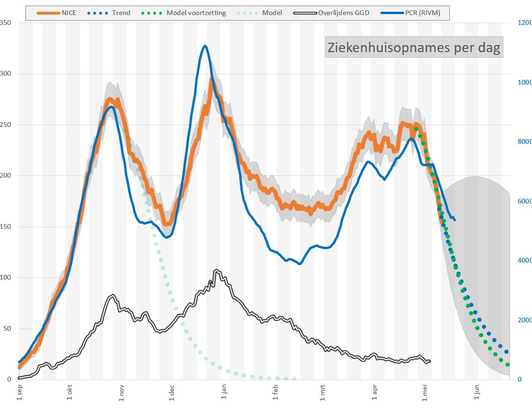The width and height of the screenshot is (532, 413).
Task: Select the Ziekenhuisopnames per dag title box
Action: (414, 47)
